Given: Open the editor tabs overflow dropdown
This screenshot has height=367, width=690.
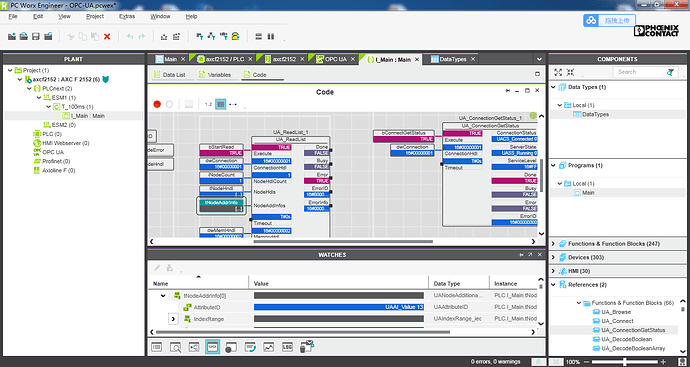Looking at the screenshot, I should tap(539, 59).
